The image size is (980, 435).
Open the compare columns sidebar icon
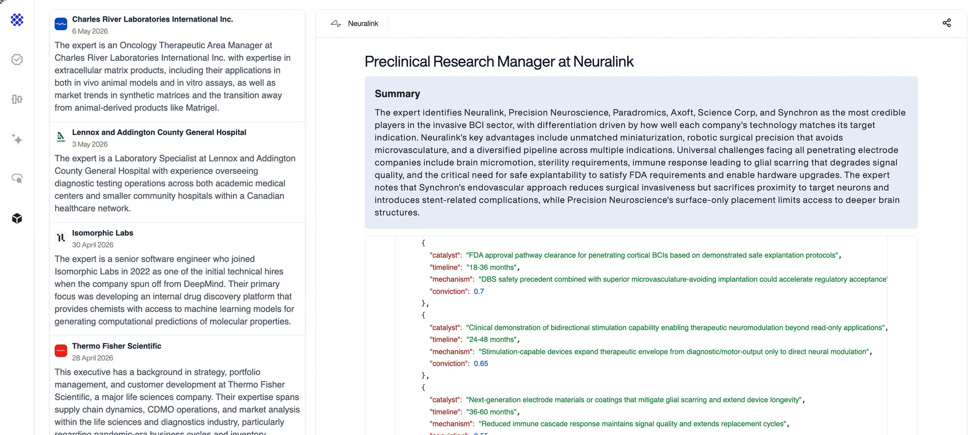(x=17, y=99)
